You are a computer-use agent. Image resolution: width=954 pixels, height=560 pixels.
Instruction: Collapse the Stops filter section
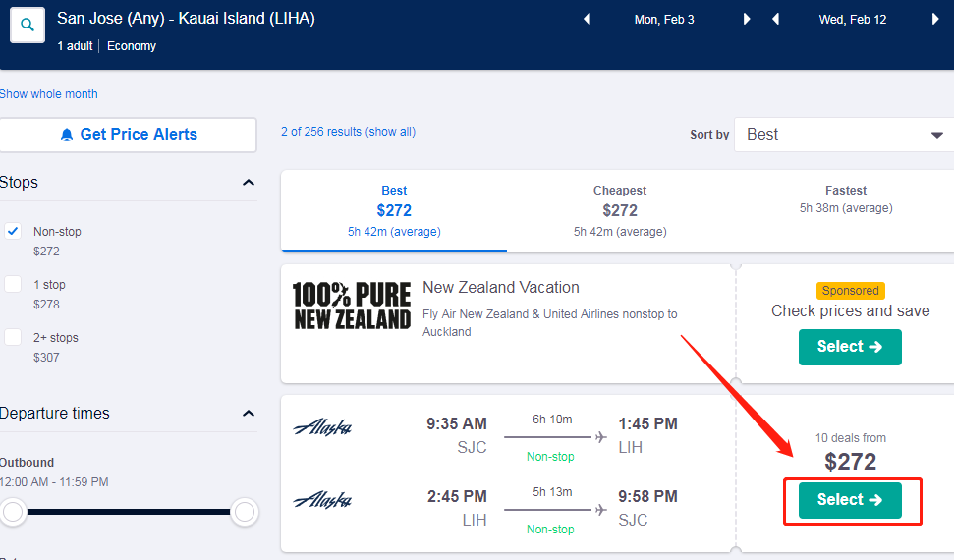tap(249, 183)
